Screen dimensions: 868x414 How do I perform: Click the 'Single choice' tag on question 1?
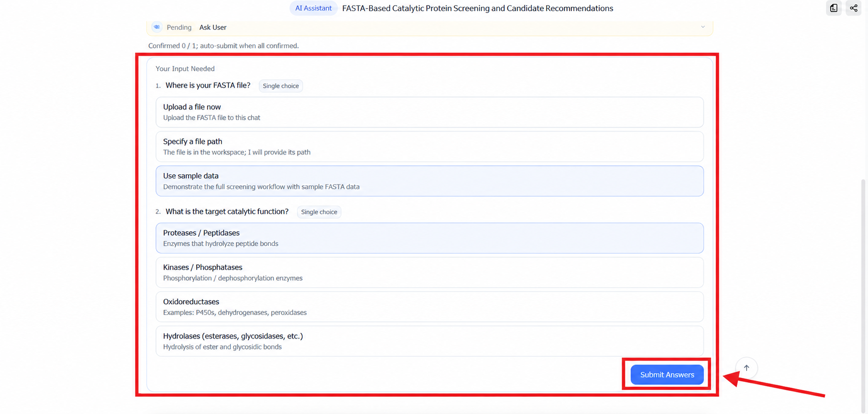(281, 86)
